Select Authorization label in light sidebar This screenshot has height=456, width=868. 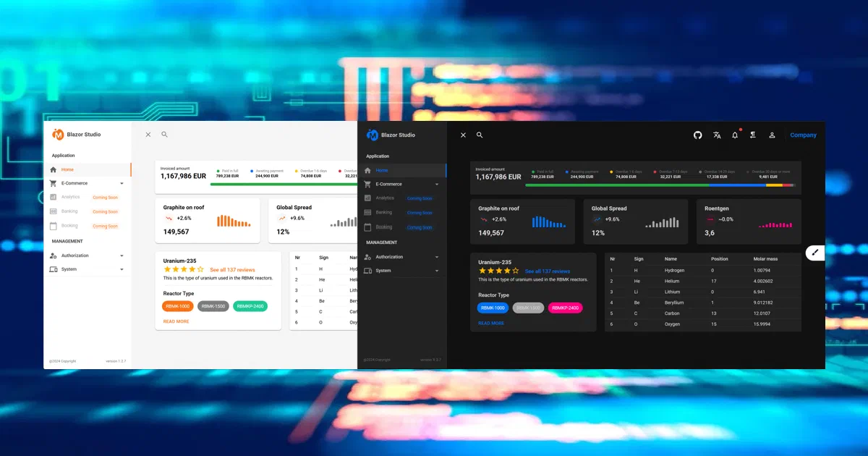tap(75, 256)
